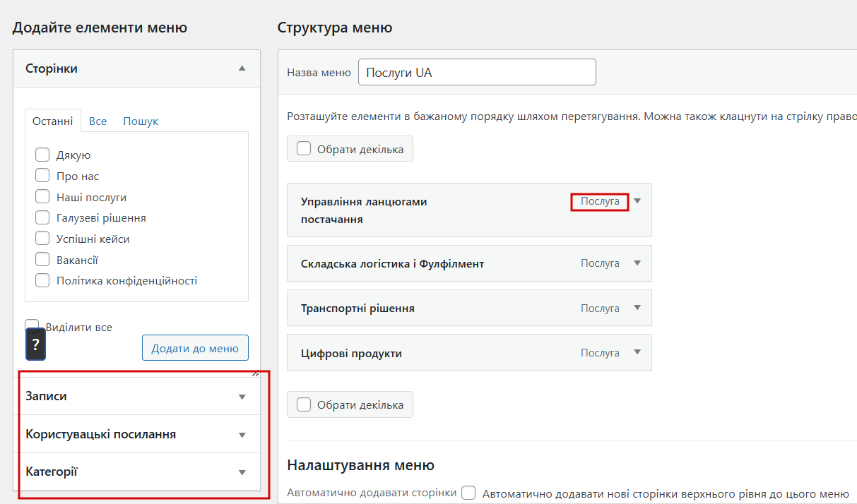The height and width of the screenshot is (504, 857).
Task: Check the Дякую page checkbox
Action: coord(42,155)
